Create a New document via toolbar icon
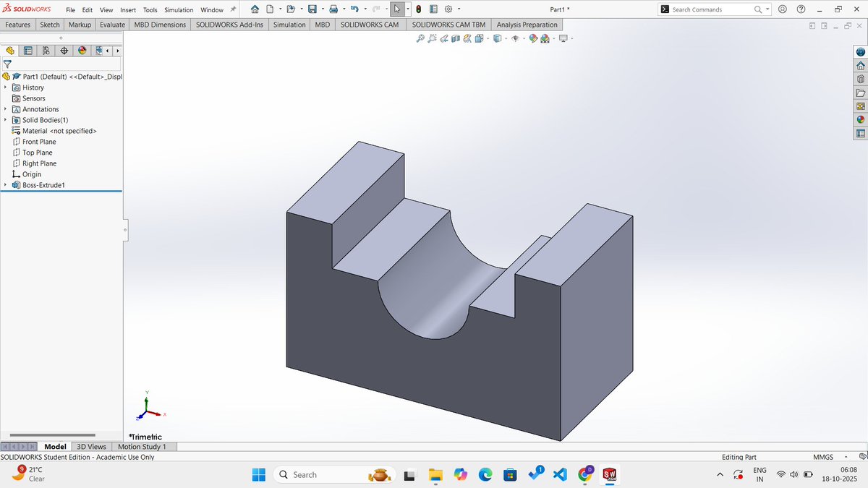The width and height of the screenshot is (868, 488). coord(270,9)
